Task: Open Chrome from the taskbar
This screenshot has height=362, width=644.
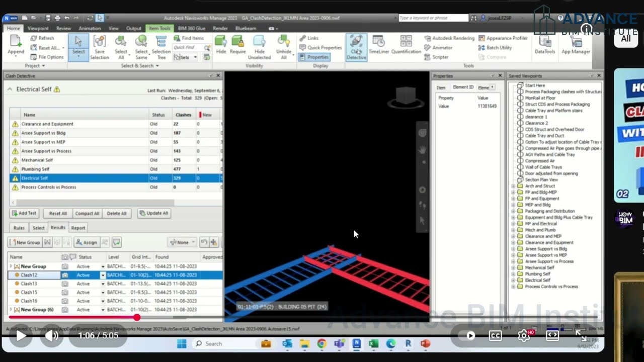Action: click(x=321, y=343)
